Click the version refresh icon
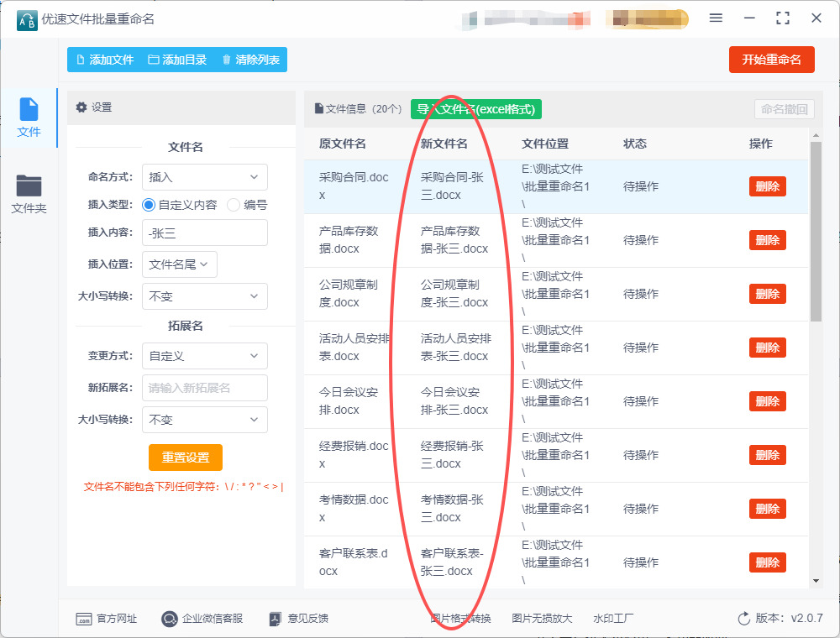840x638 pixels. (743, 619)
